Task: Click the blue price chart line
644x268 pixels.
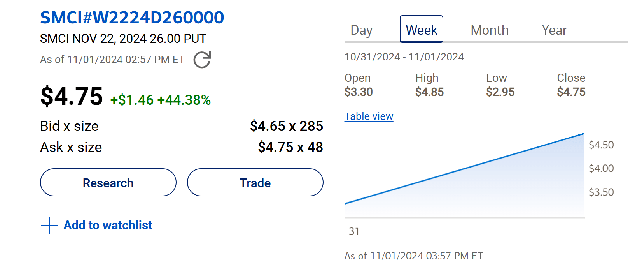Action: pyautogui.click(x=464, y=168)
